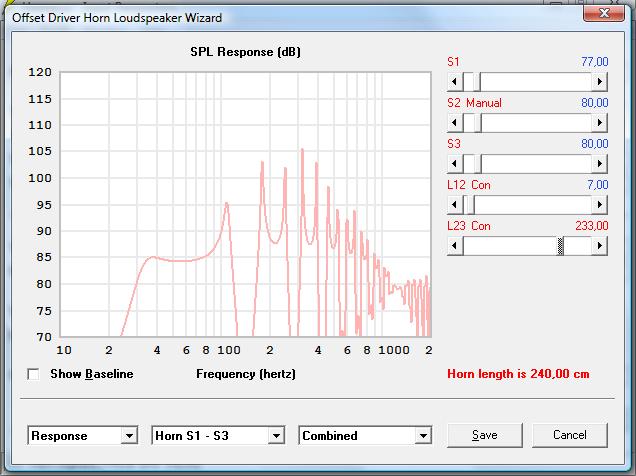This screenshot has height=476, width=636.
Task: Enable the Show Baseline checkbox
Action: coord(33,374)
